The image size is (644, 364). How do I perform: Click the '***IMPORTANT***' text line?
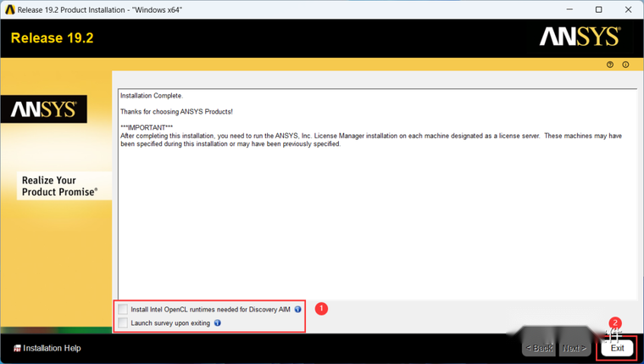pos(147,127)
